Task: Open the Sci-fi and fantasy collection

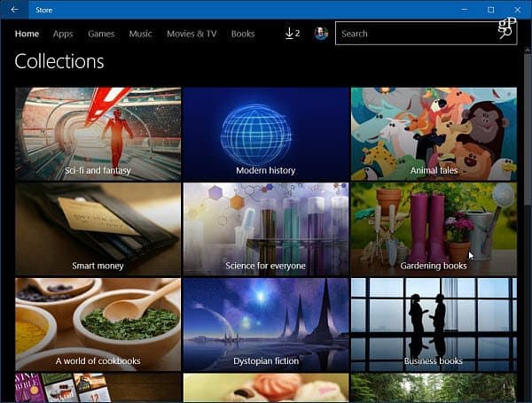Action: coord(98,134)
